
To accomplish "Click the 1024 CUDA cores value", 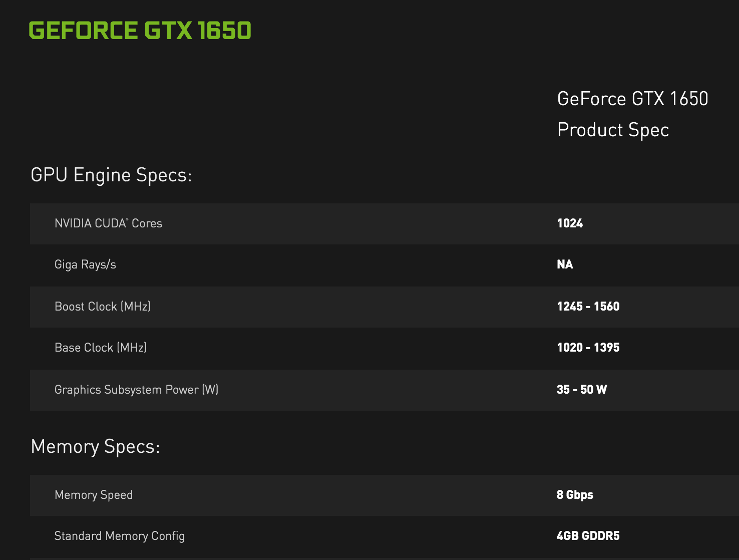I will pyautogui.click(x=570, y=223).
